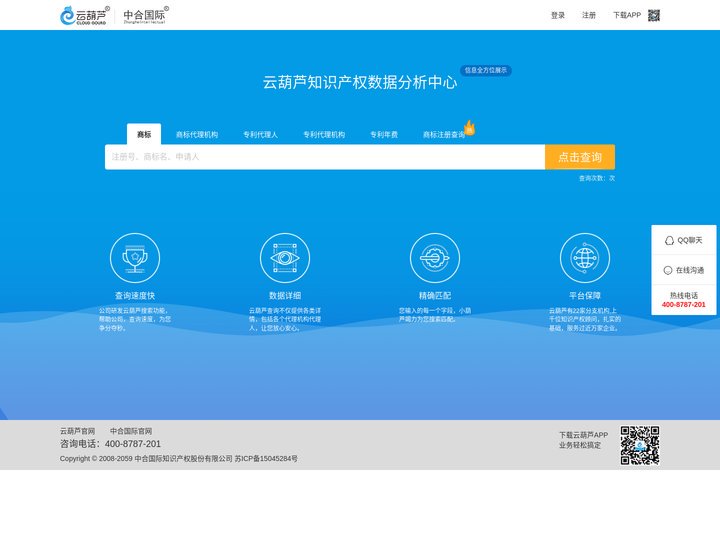720x540 pixels.
Task: Click the 数据详细 heading
Action: point(285,295)
